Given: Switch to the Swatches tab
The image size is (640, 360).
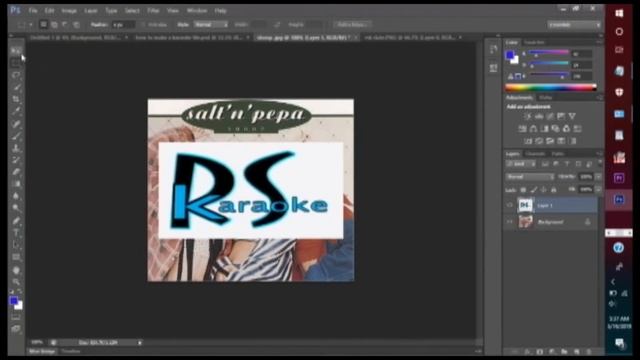Looking at the screenshot, I should tap(534, 42).
